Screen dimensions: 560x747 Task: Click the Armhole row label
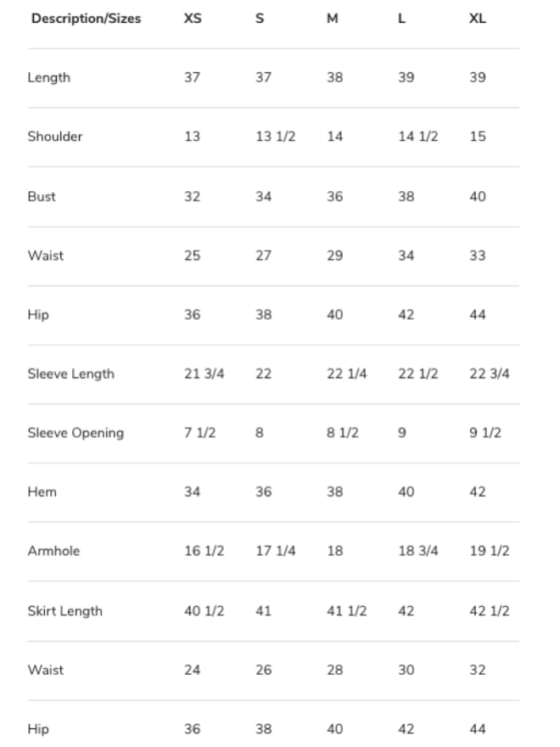click(x=53, y=551)
